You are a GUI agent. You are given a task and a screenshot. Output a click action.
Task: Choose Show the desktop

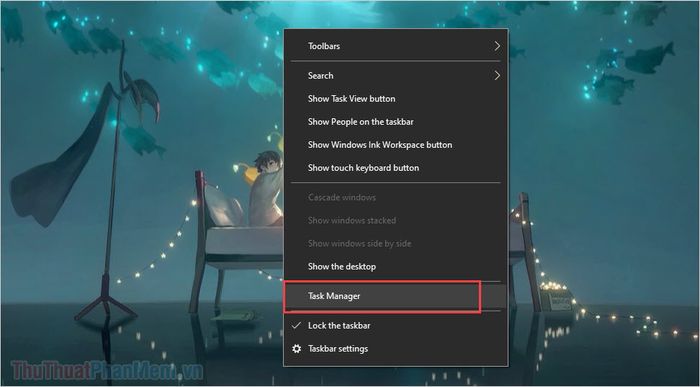[x=396, y=267]
